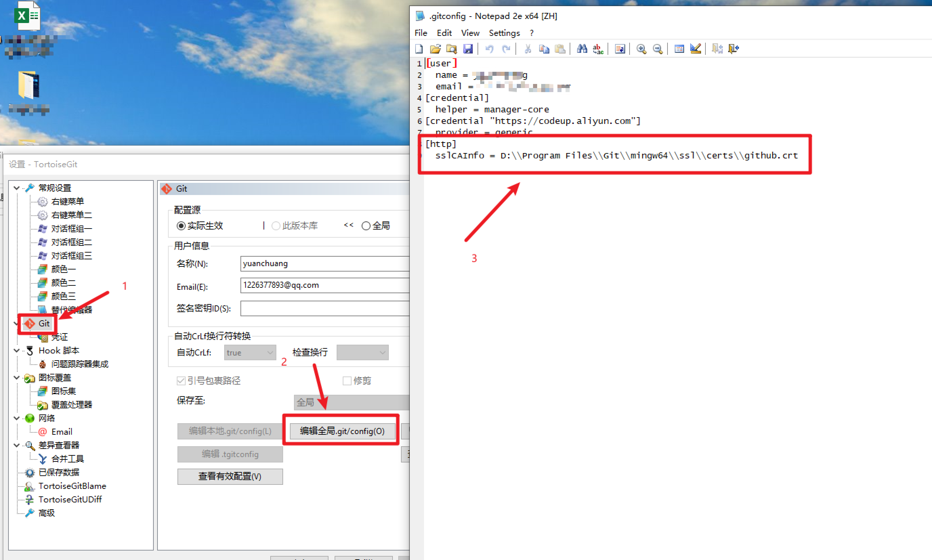
Task: Click the Find binoculars icon
Action: point(582,49)
